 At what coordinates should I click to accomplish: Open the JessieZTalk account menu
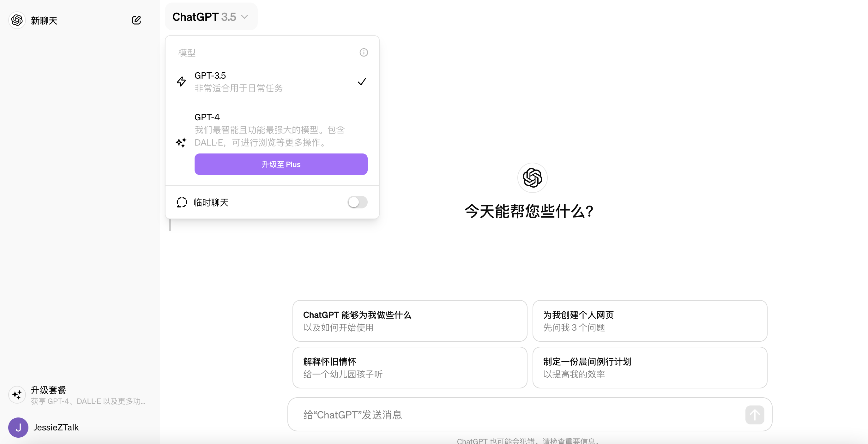click(80, 428)
